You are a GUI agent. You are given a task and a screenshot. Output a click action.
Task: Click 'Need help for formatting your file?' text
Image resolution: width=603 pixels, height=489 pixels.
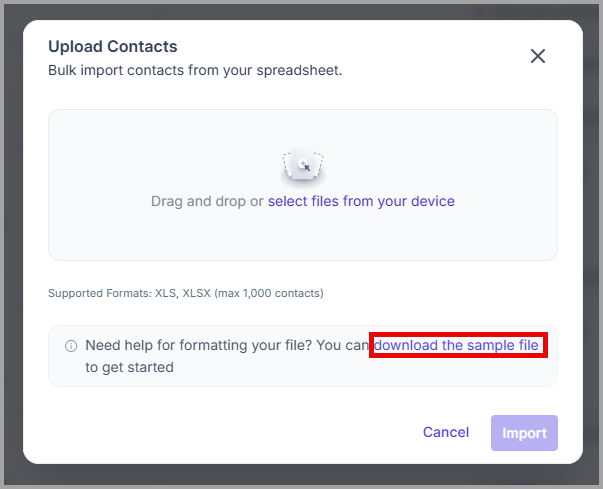point(198,345)
